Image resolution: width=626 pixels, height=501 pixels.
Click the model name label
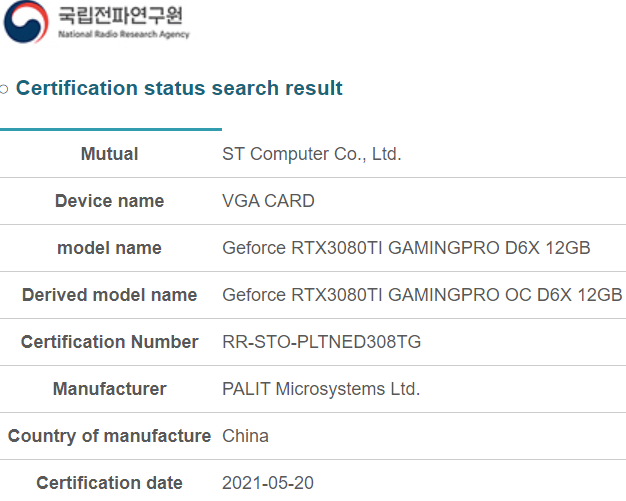[x=109, y=248]
